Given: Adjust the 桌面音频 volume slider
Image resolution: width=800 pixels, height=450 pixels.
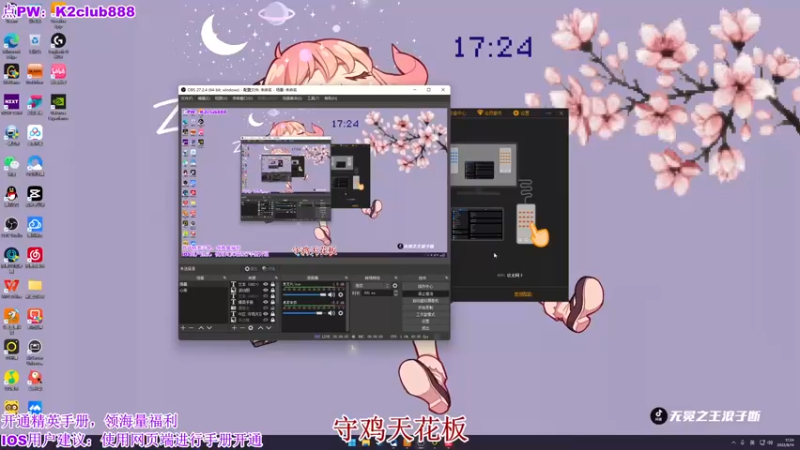Looking at the screenshot, I should pos(303,313).
